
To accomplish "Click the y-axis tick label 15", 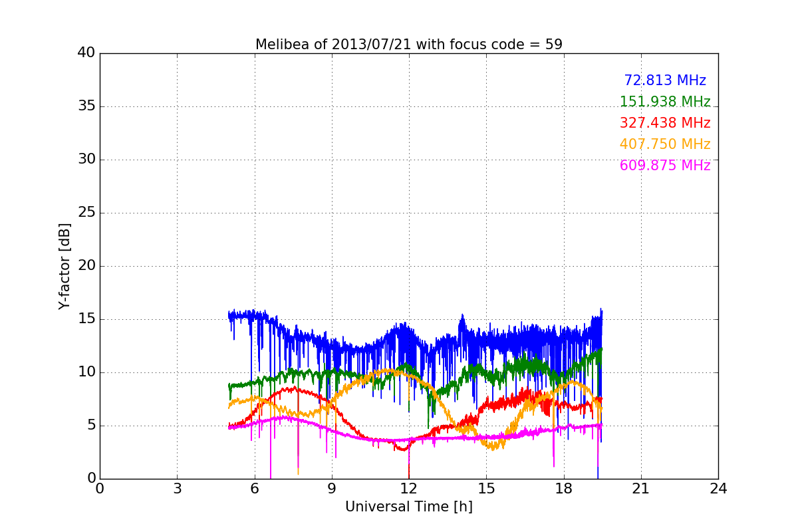I will [86, 319].
